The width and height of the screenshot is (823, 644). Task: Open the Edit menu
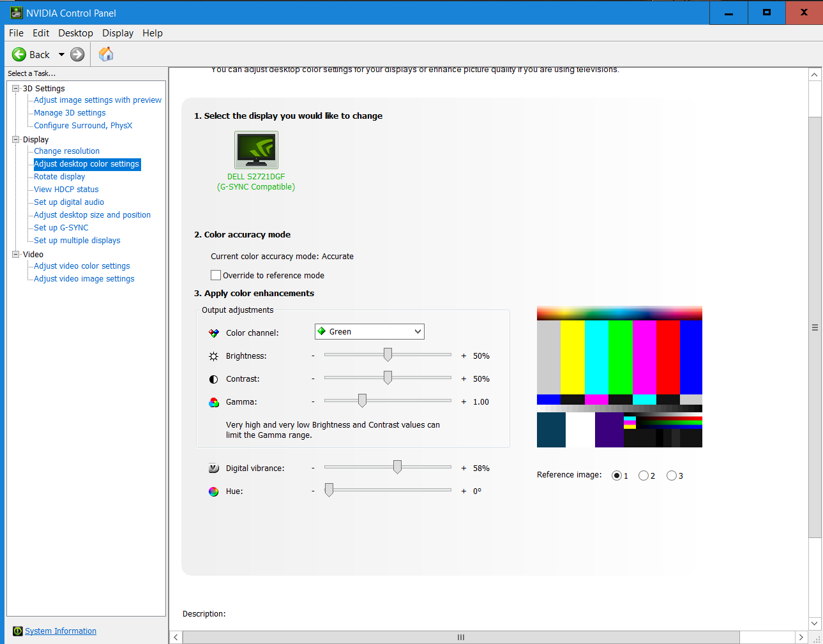(41, 33)
